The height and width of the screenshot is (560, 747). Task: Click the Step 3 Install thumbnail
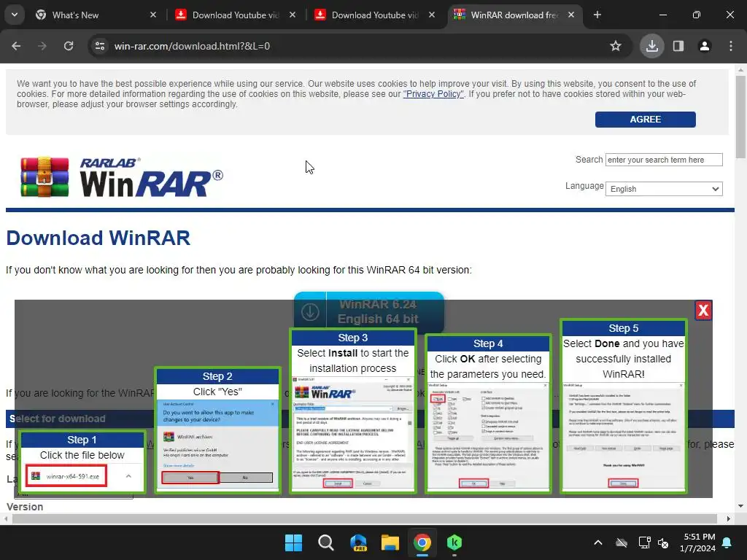tap(353, 411)
